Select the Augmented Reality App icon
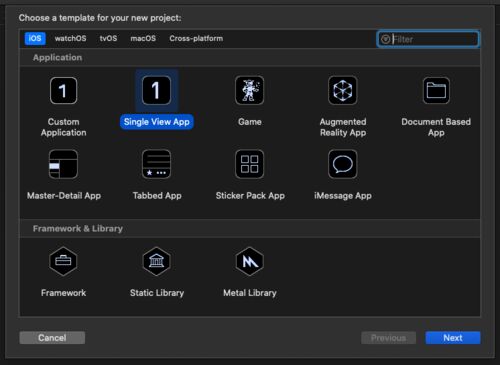This screenshot has width=500, height=365. click(x=343, y=90)
